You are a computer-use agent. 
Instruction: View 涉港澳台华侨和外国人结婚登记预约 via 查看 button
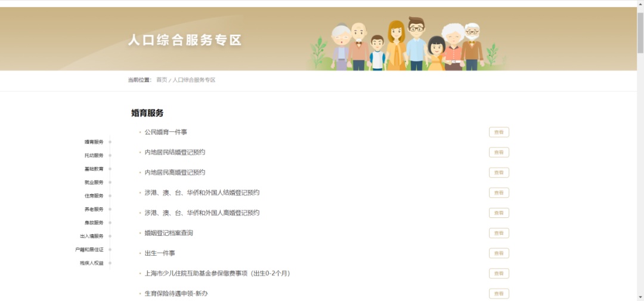(x=499, y=193)
